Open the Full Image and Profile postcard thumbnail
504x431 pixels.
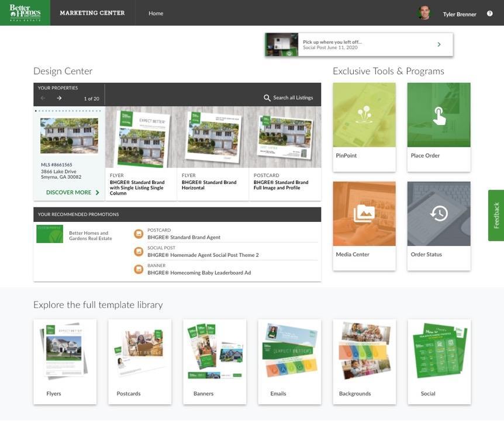click(285, 137)
